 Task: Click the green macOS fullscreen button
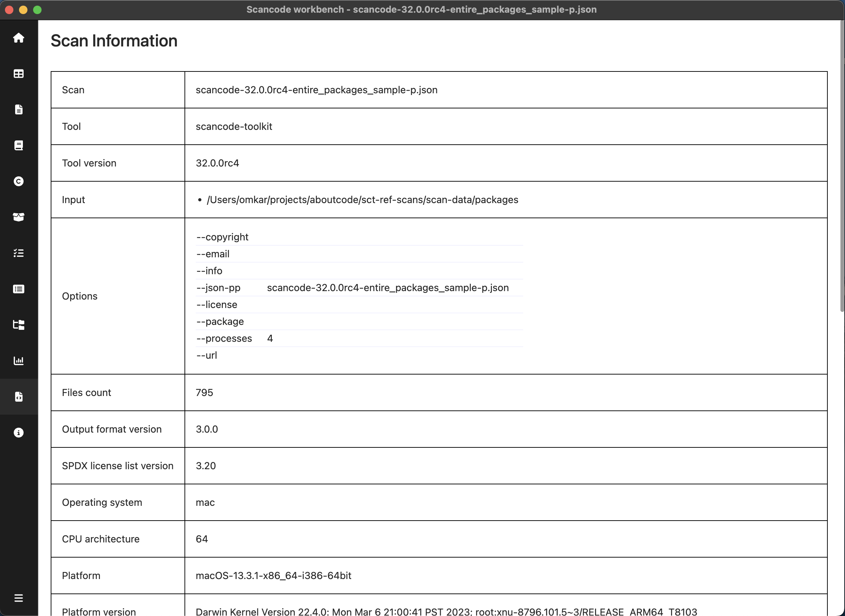(37, 10)
